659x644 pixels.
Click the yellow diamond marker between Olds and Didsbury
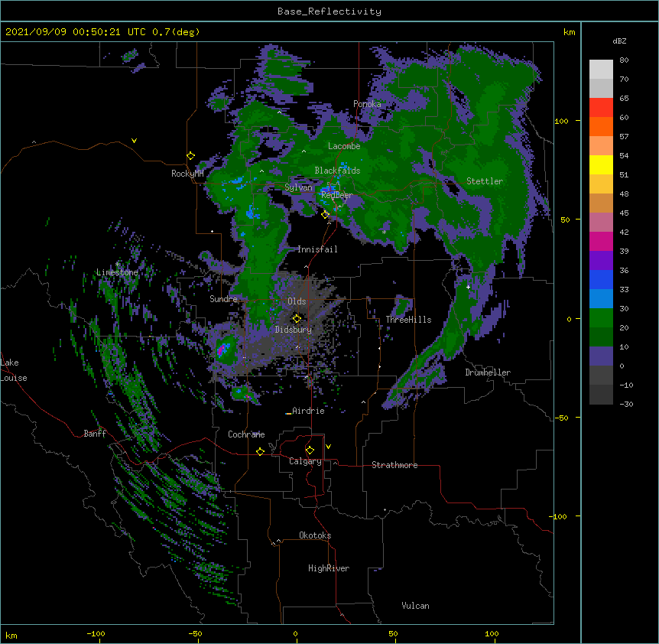[297, 319]
